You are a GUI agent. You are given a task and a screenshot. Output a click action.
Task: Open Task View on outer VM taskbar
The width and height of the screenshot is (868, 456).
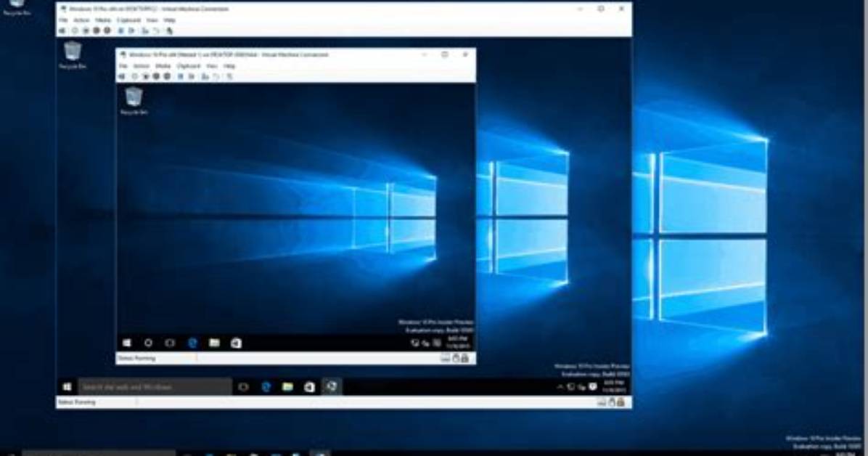pyautogui.click(x=243, y=387)
